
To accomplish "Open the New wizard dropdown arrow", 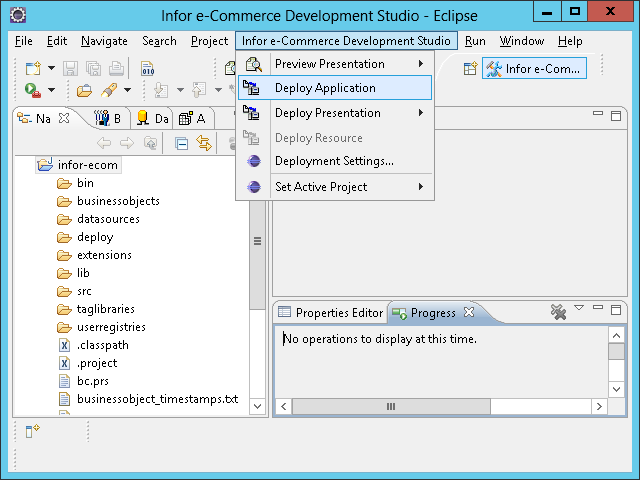I will [50, 68].
